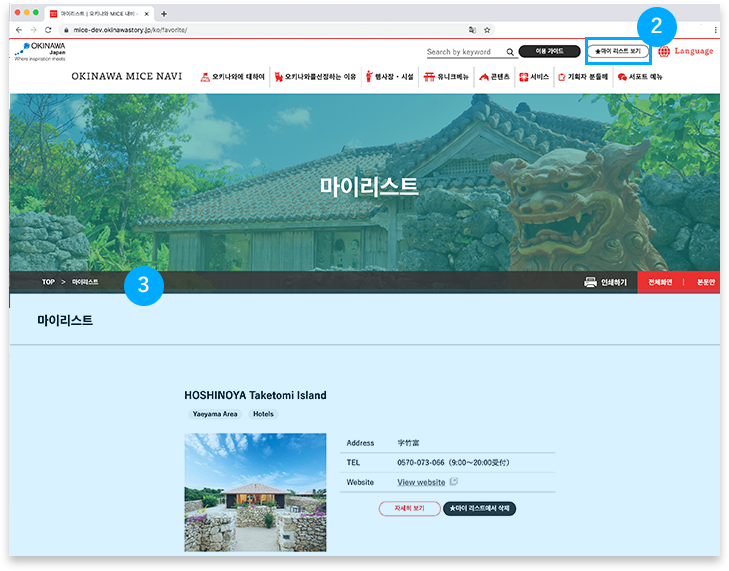Viewport: 729px width, 571px height.
Task: Open a new browser tab
Action: pyautogui.click(x=164, y=14)
